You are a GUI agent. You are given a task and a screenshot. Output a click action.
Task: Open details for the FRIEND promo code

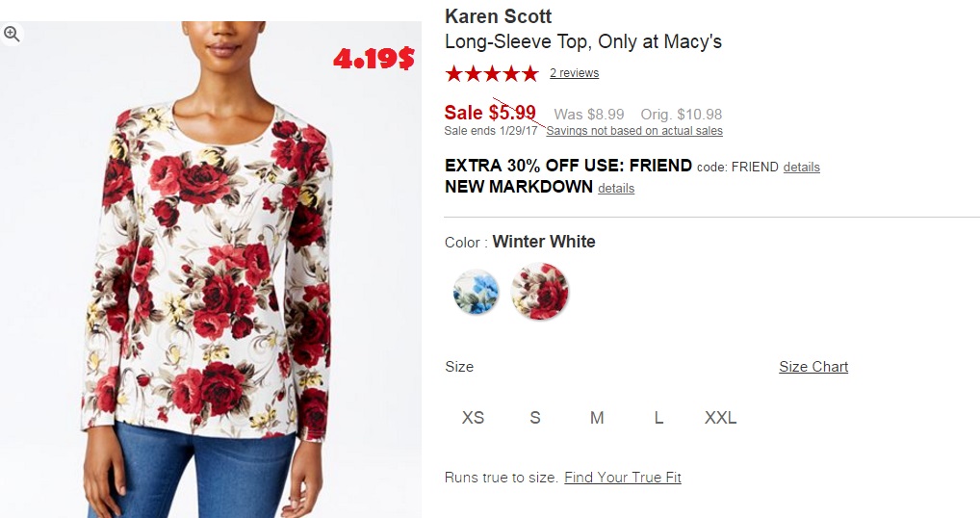pyautogui.click(x=801, y=167)
